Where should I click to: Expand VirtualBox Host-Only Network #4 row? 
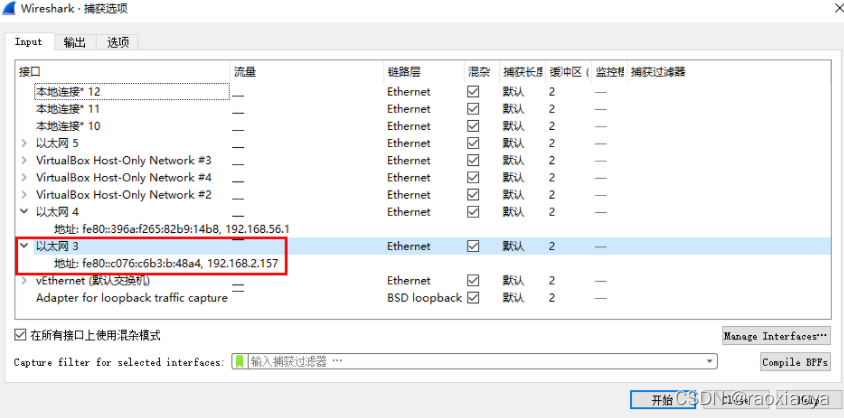[x=24, y=178]
